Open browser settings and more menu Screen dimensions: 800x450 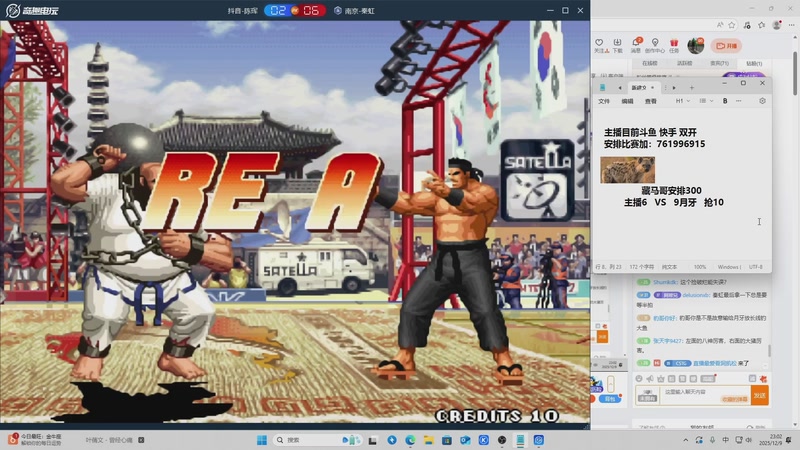[x=791, y=24]
